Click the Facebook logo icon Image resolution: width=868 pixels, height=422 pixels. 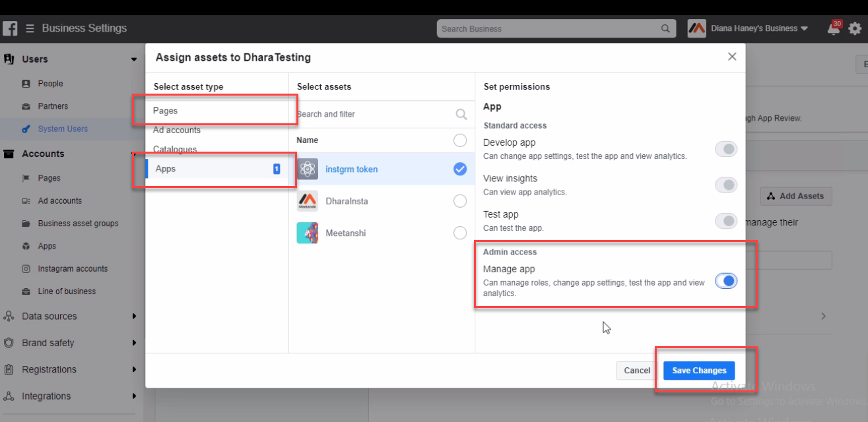(10, 28)
